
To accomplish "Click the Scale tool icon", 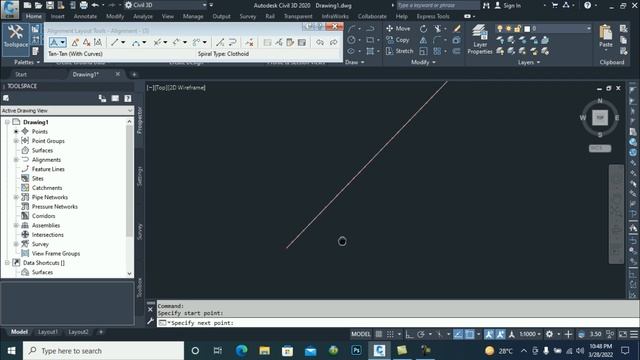I will click(423, 51).
